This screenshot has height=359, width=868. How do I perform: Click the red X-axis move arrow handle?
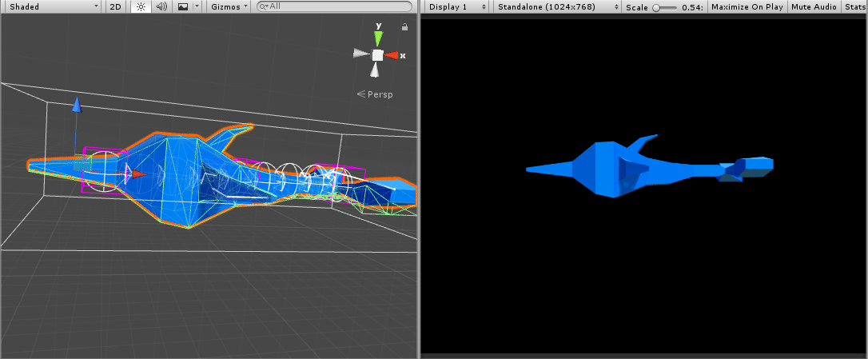coord(137,174)
